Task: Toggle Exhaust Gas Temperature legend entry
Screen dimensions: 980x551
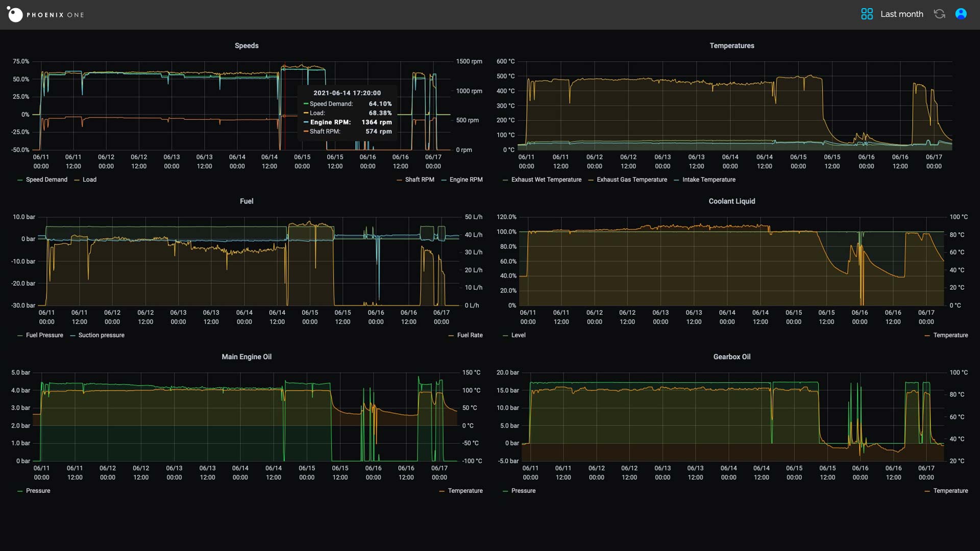Action: (x=631, y=180)
